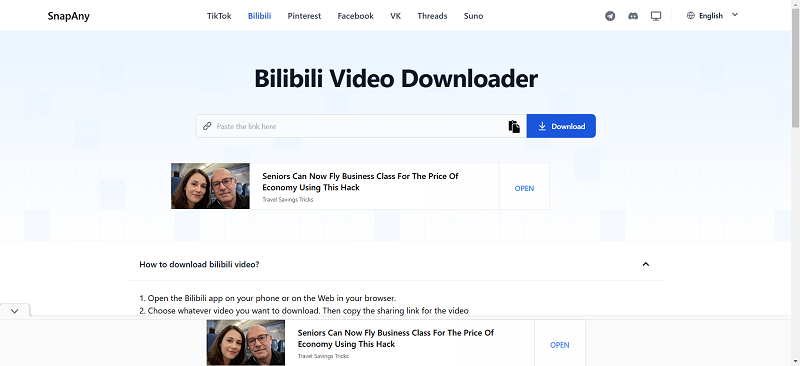Click step 2 Choose whatever video text
Viewport: 800px width, 366px height.
304,310
